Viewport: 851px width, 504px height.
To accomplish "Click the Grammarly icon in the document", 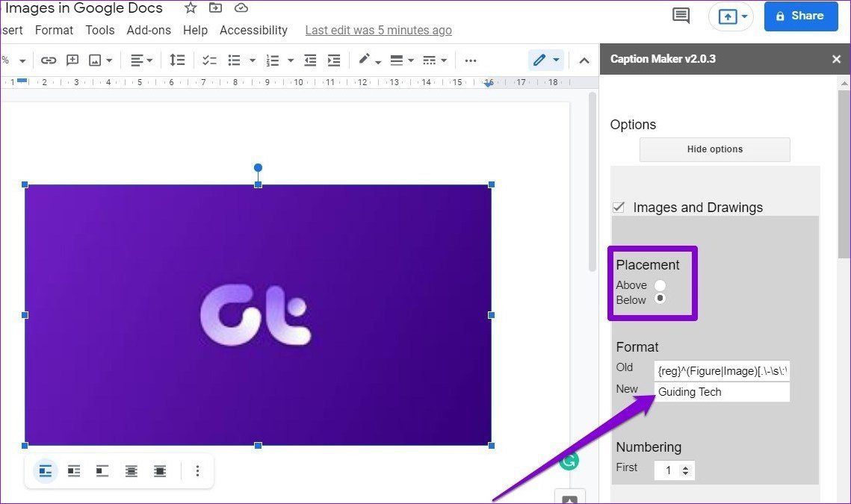I will click(569, 461).
